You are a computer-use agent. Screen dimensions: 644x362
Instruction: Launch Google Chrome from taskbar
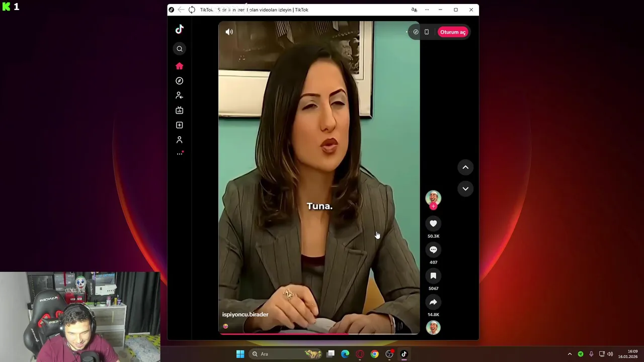coord(374,354)
